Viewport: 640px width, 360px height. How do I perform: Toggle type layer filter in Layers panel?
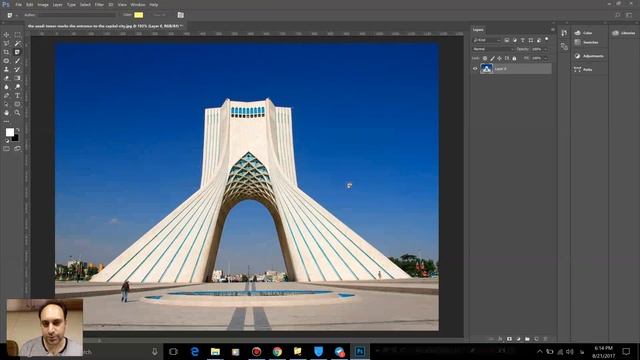(522, 40)
